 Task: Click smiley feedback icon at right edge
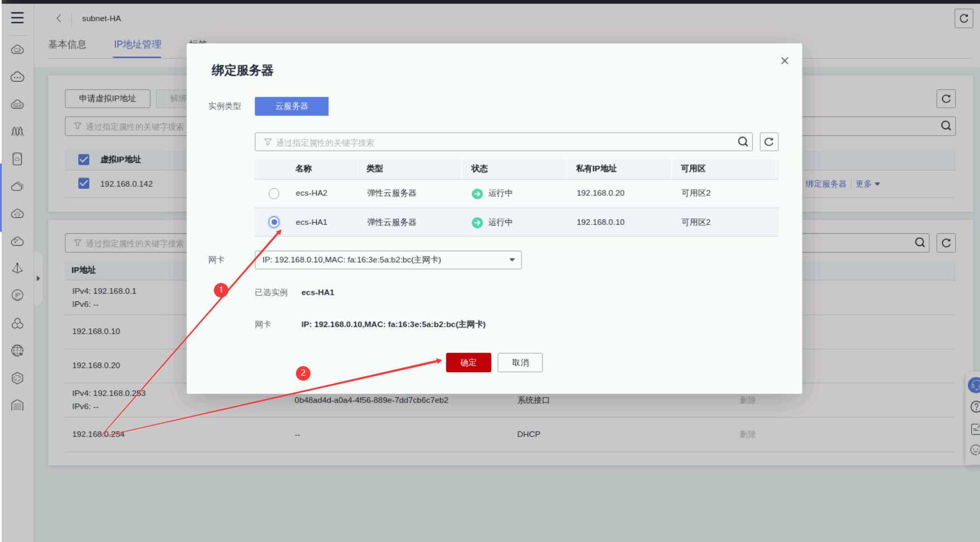point(974,450)
